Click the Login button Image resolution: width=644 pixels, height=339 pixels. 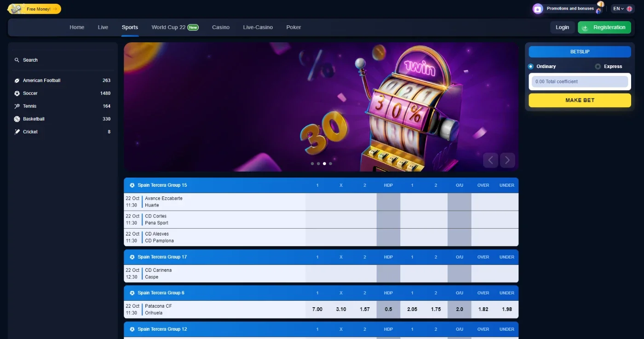[562, 28]
